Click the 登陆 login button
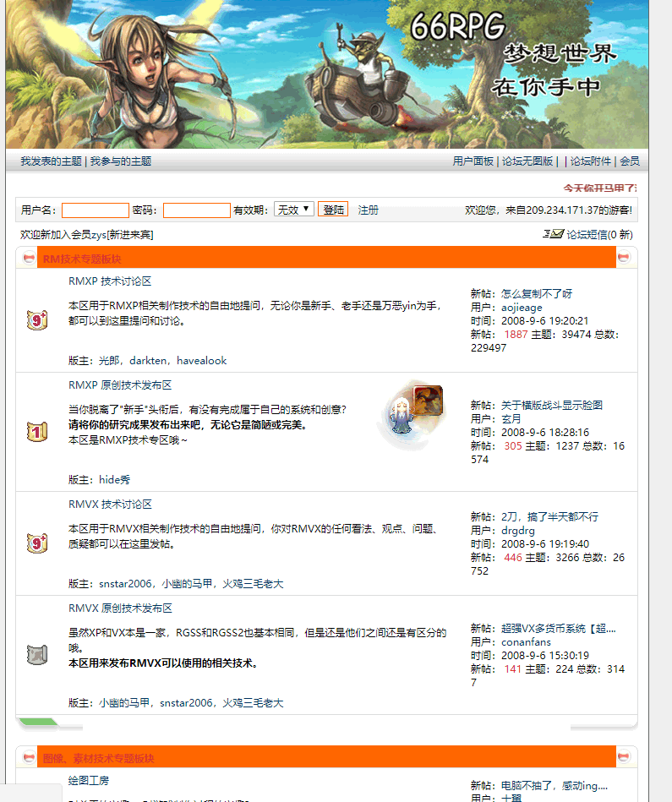The image size is (672, 802). 333,210
